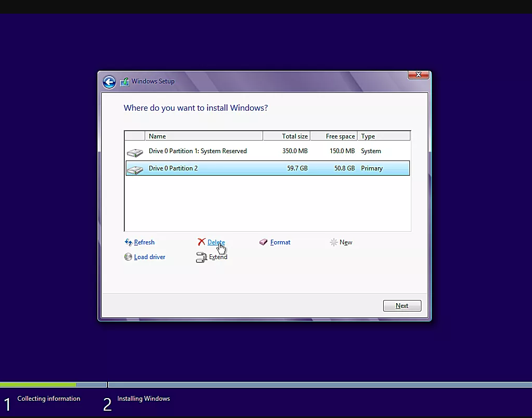Screen dimensions: 532x418
Task: Click the 50.8 GB free space cell
Action: point(344,168)
